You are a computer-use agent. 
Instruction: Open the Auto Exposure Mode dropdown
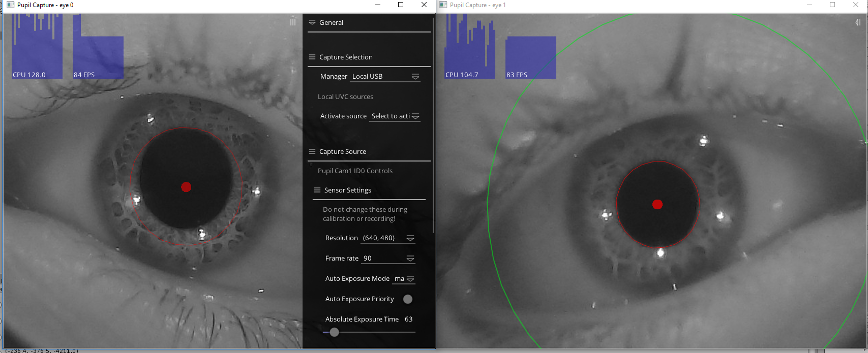[x=404, y=278]
